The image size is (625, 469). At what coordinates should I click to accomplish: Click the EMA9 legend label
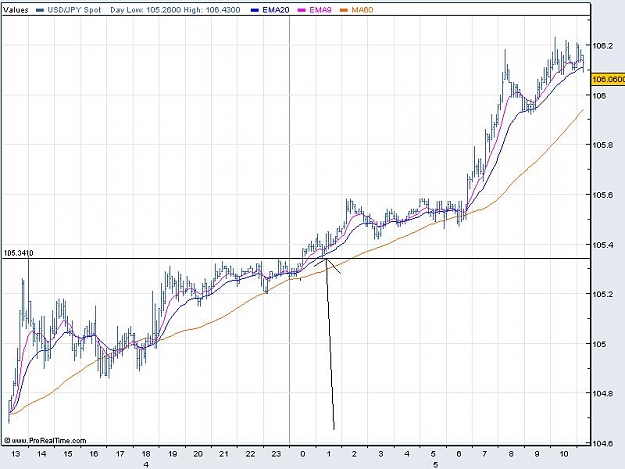click(x=320, y=10)
